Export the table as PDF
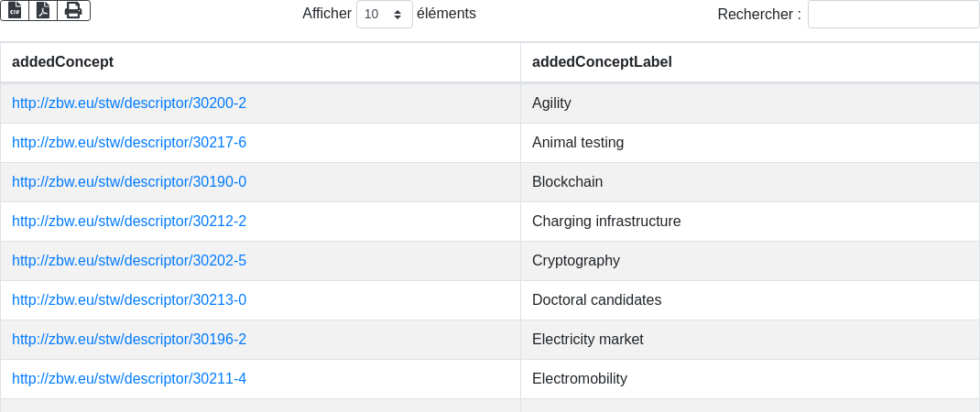The width and height of the screenshot is (980, 412). click(43, 10)
